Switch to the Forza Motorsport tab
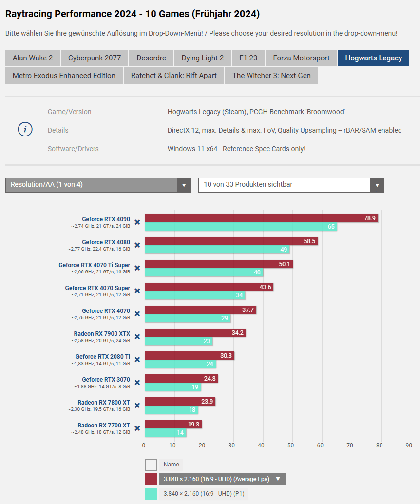Screen dimensions: 420x504 coord(301,58)
